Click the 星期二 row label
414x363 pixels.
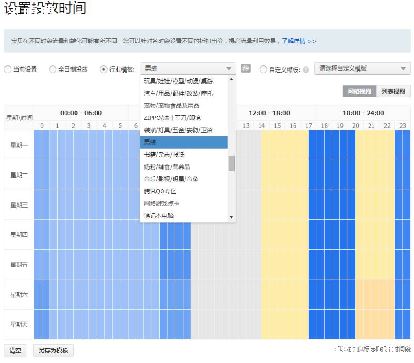tap(19, 175)
